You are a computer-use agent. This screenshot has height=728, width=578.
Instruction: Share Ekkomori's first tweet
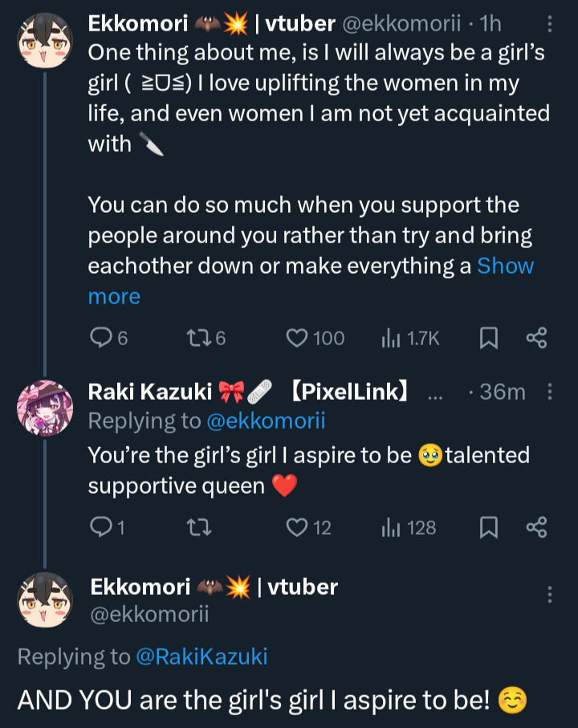[536, 339]
